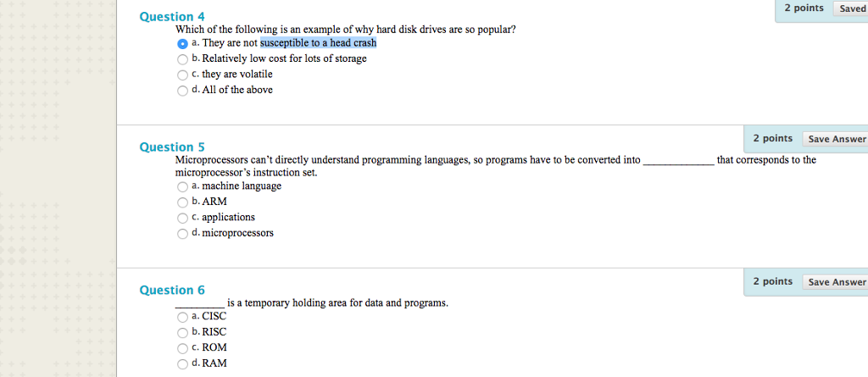868x377 pixels.
Task: Click Save Answer for Question 6
Action: click(835, 282)
